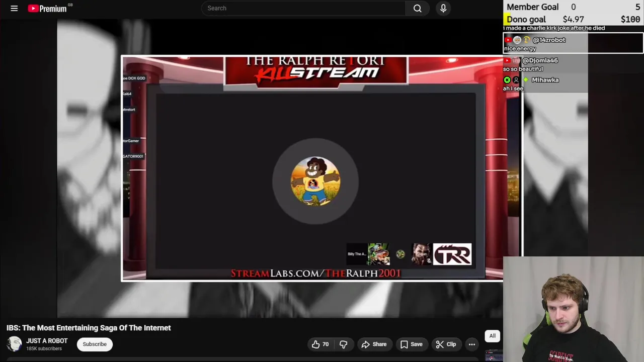Open JUST A ROBOT channel avatar
This screenshot has width=644, height=362.
14,344
